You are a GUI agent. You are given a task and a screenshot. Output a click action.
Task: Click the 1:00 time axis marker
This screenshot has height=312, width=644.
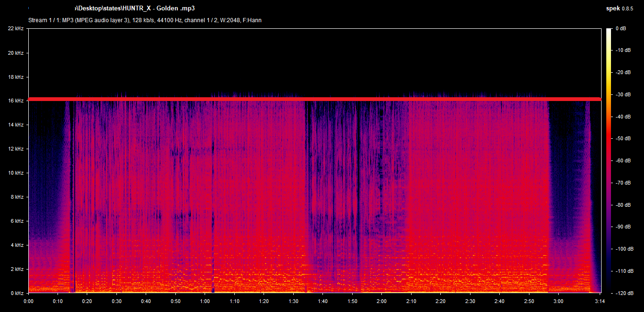[x=205, y=301]
